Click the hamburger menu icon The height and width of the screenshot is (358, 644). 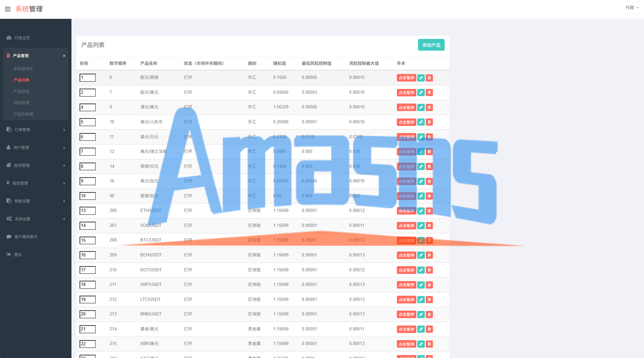pyautogui.click(x=7, y=9)
